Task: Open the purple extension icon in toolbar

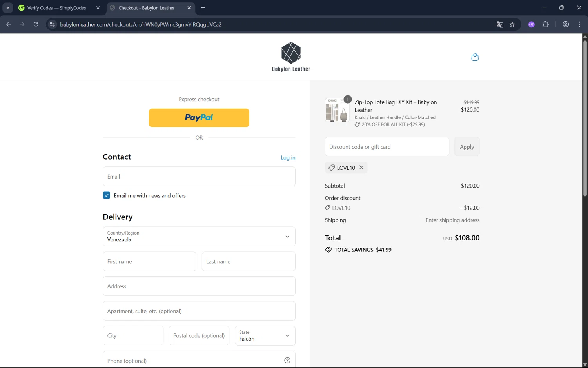Action: [x=532, y=24]
